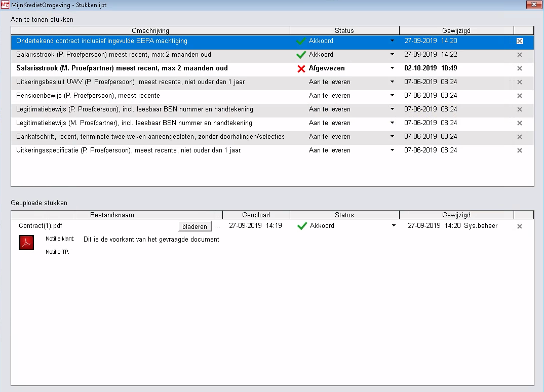544x392 pixels.
Task: Click the X icon on Uitkeringsbesluit UWV row
Action: tap(519, 82)
